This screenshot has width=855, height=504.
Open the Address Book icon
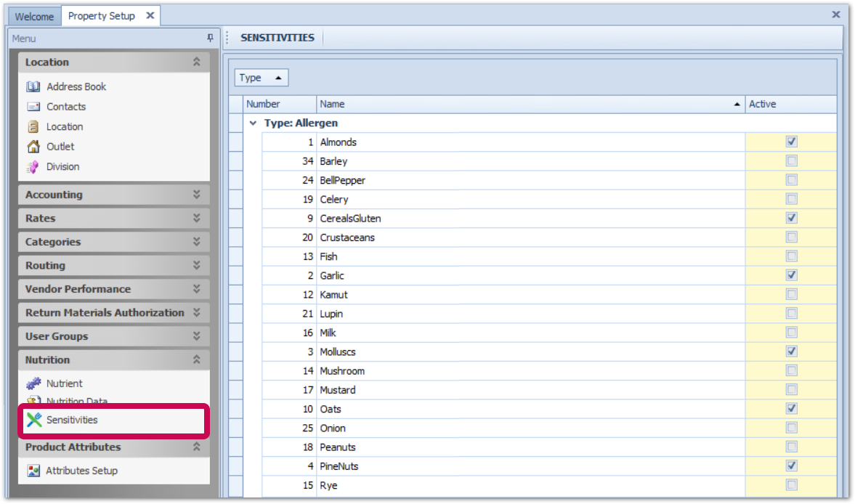click(33, 86)
